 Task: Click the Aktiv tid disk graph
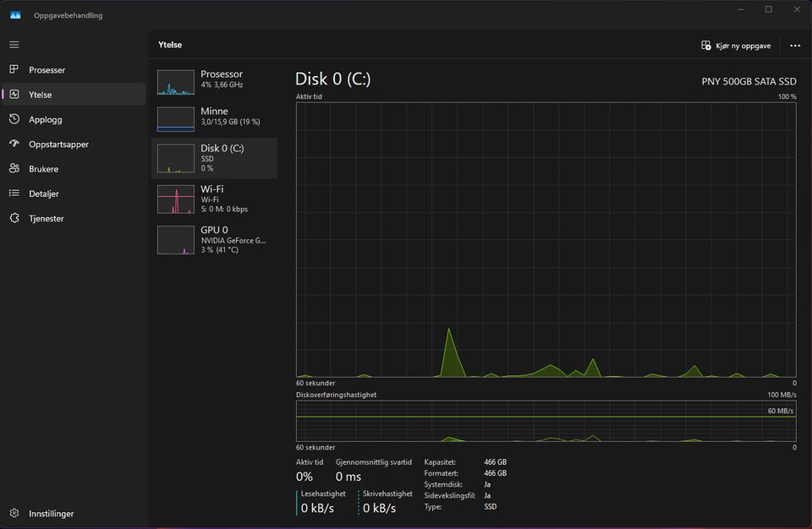[x=546, y=239]
